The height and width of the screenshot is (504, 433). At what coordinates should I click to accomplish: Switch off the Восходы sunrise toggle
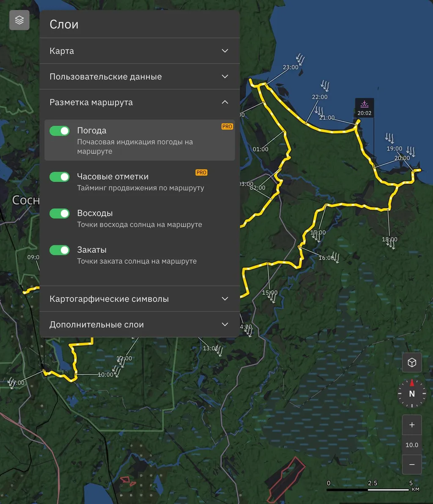click(x=60, y=214)
